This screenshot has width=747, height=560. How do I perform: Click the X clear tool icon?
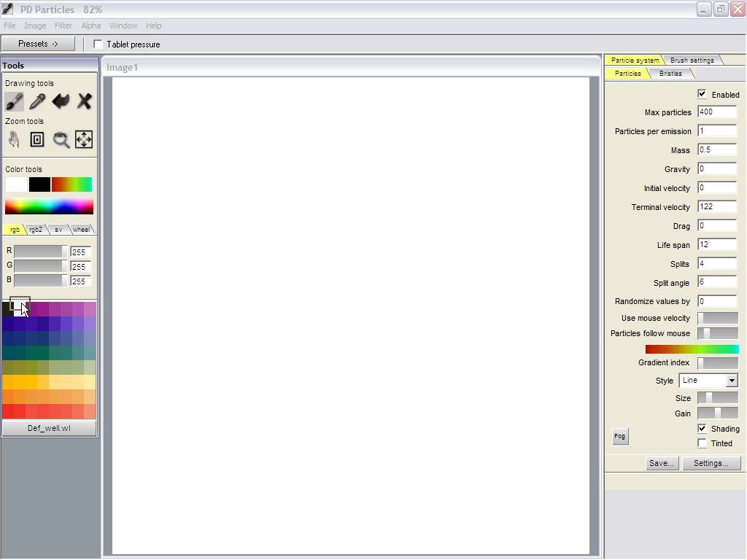pos(84,101)
